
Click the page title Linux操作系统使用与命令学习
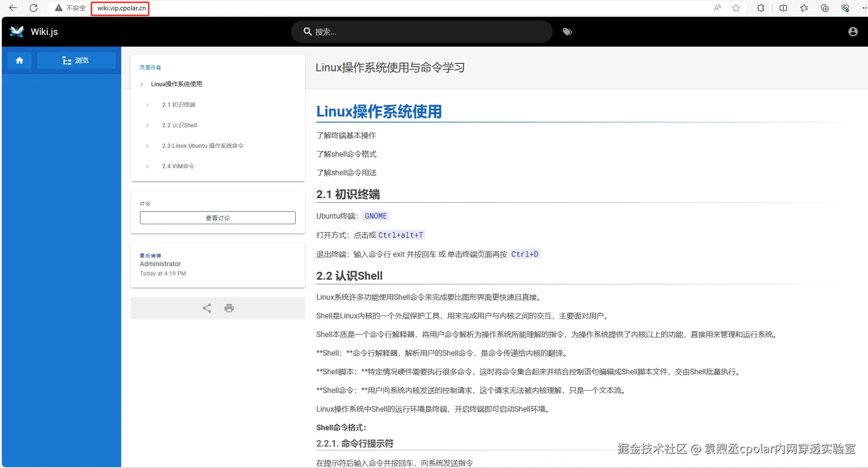point(390,68)
